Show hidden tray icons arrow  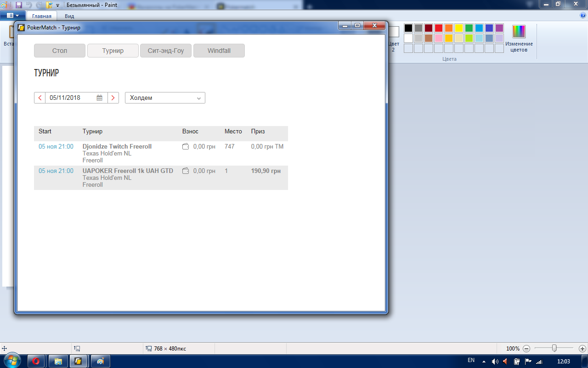(x=484, y=362)
